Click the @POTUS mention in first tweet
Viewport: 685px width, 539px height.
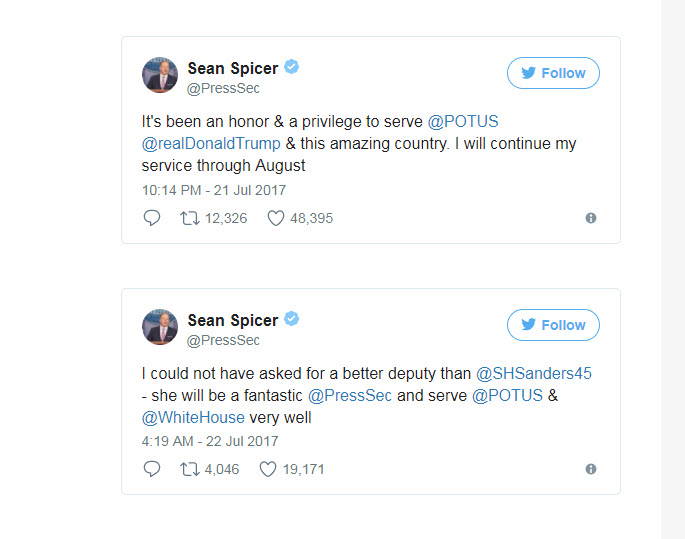pyautogui.click(x=463, y=122)
